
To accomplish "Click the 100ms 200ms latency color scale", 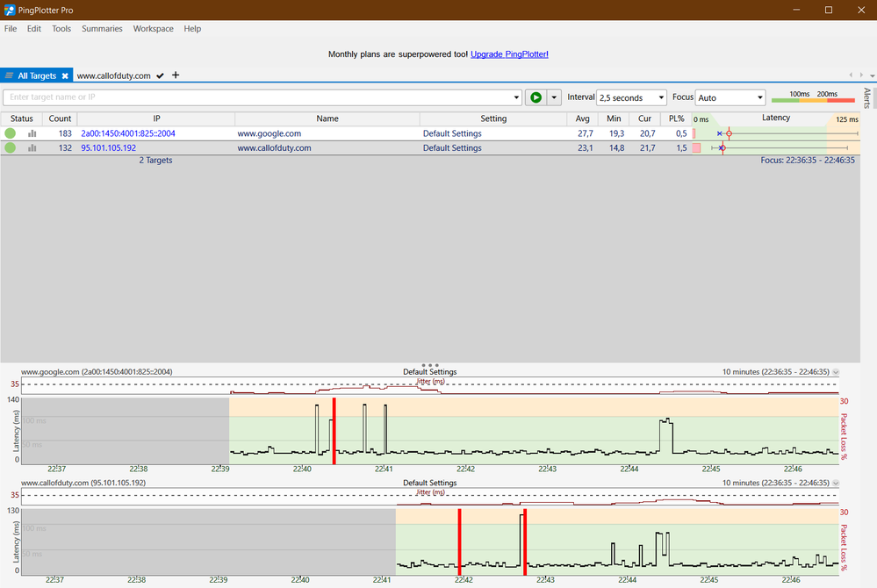I will tap(812, 97).
